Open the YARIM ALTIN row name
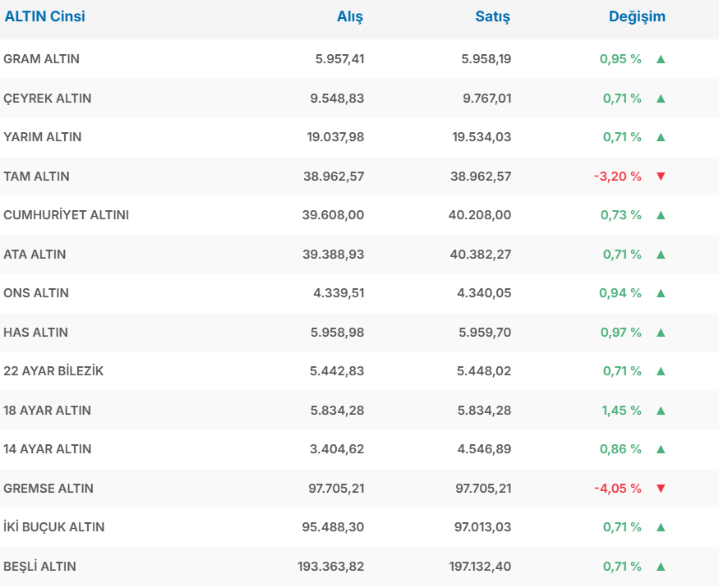This screenshot has width=719, height=588. click(x=43, y=137)
